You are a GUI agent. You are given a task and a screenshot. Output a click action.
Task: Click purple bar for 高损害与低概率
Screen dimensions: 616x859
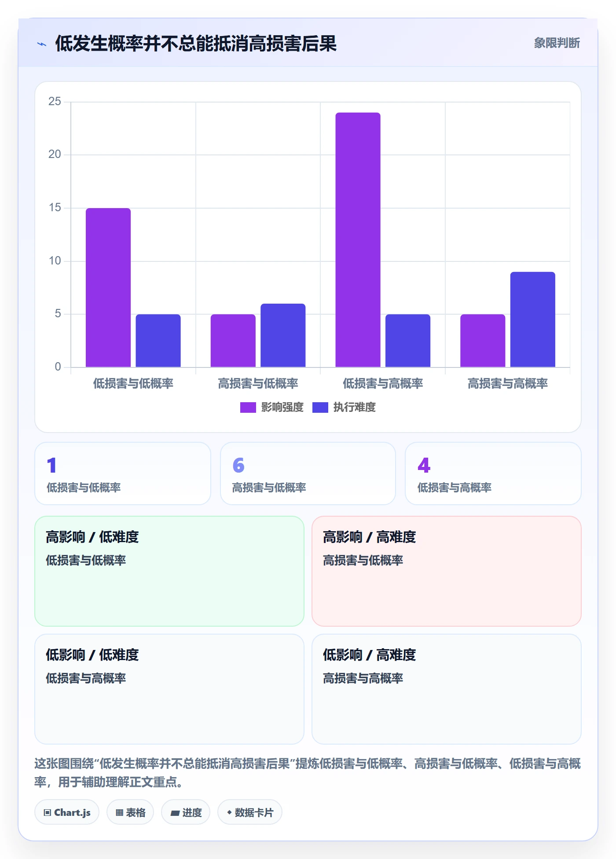(x=233, y=341)
